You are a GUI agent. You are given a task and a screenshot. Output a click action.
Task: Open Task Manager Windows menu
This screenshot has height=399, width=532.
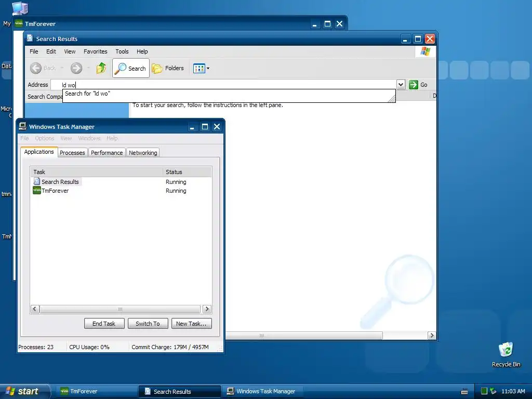pos(89,138)
